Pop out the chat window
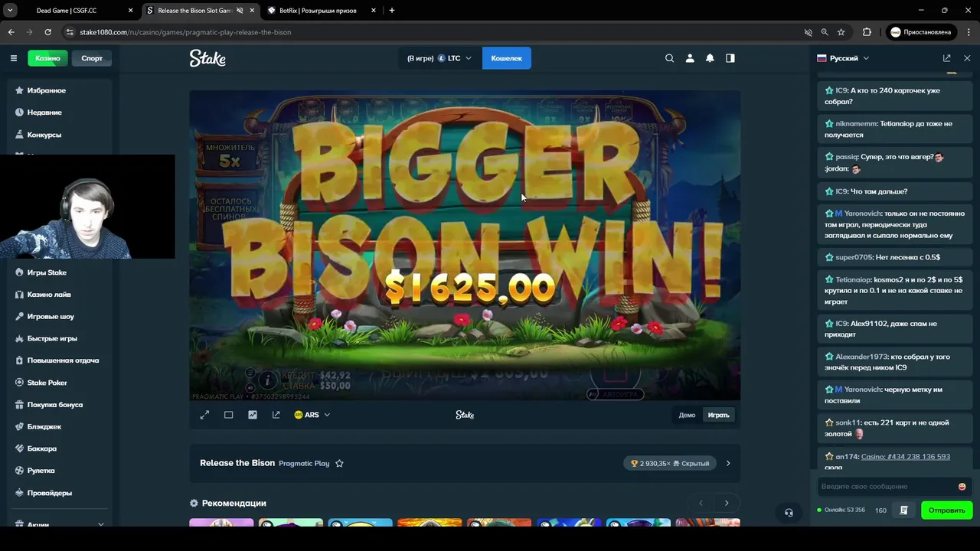 946,58
